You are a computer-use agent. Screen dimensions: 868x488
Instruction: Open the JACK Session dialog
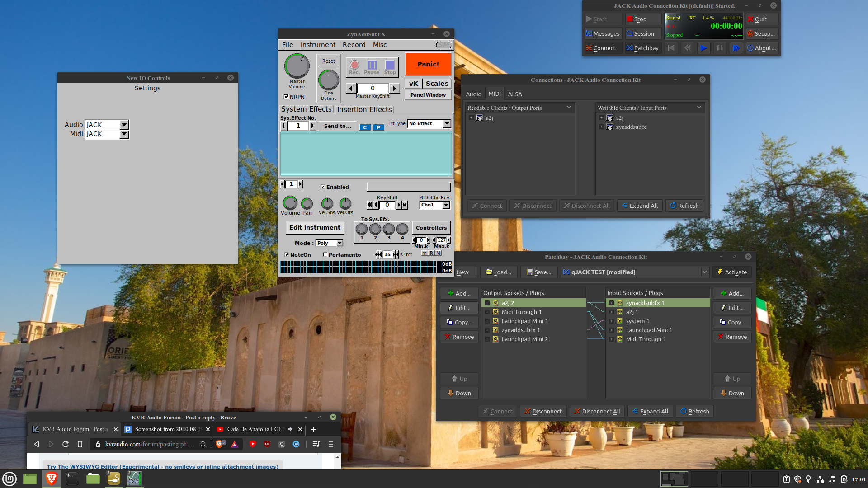(643, 33)
